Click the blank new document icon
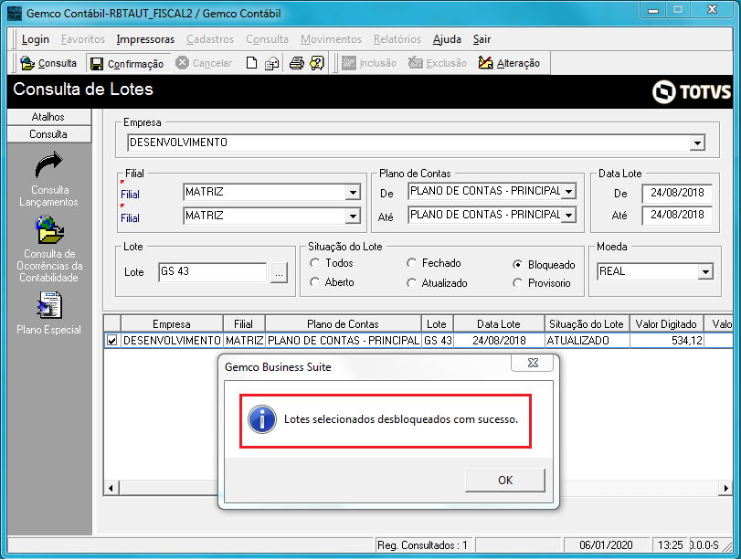741x560 pixels. point(252,63)
